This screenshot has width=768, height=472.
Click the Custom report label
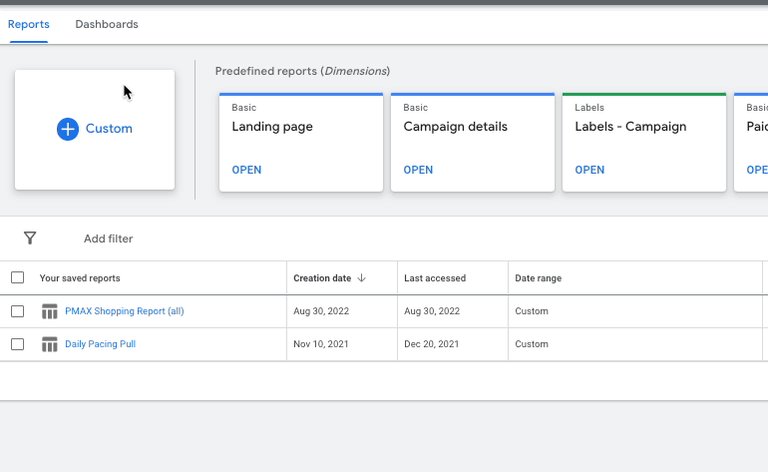(x=109, y=128)
